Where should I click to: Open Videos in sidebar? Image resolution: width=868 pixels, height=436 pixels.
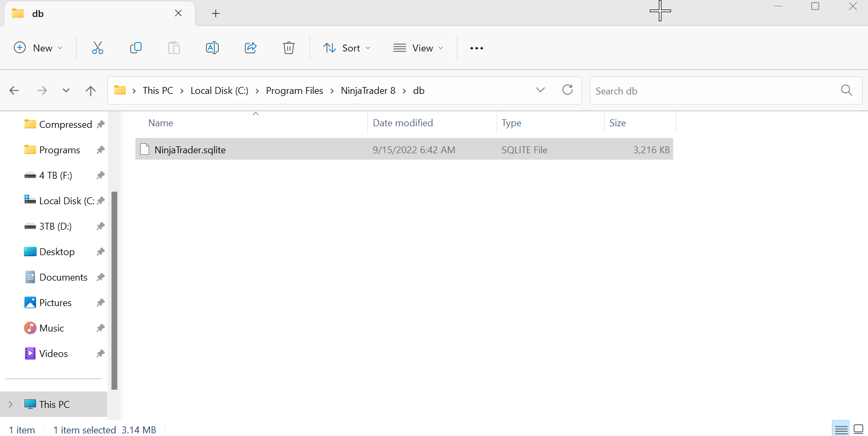click(x=53, y=354)
